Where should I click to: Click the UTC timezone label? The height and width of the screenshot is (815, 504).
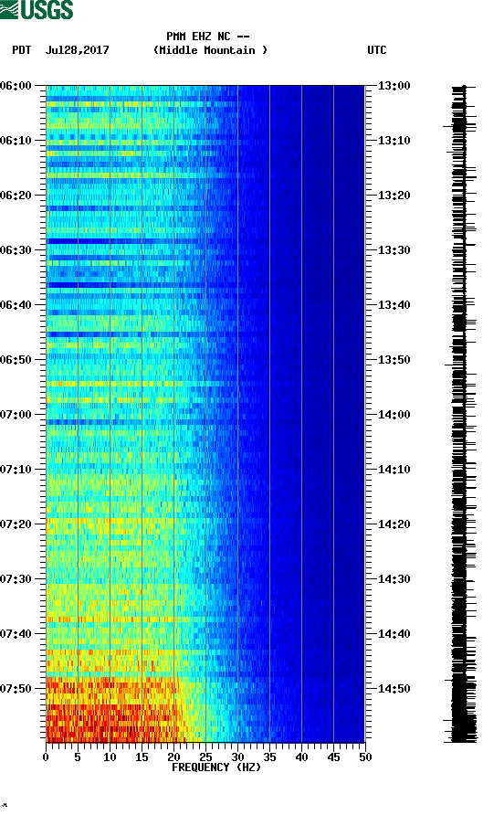click(377, 50)
